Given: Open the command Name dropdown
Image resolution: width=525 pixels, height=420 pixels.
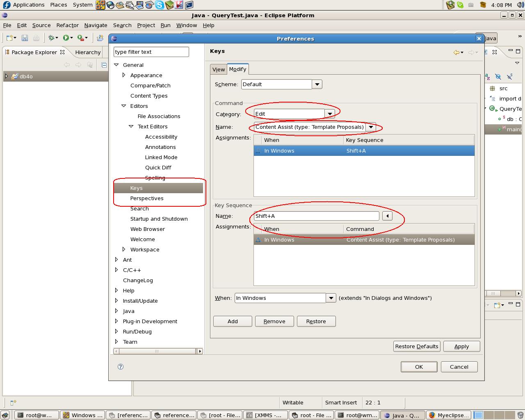Looking at the screenshot, I should pyautogui.click(x=371, y=127).
